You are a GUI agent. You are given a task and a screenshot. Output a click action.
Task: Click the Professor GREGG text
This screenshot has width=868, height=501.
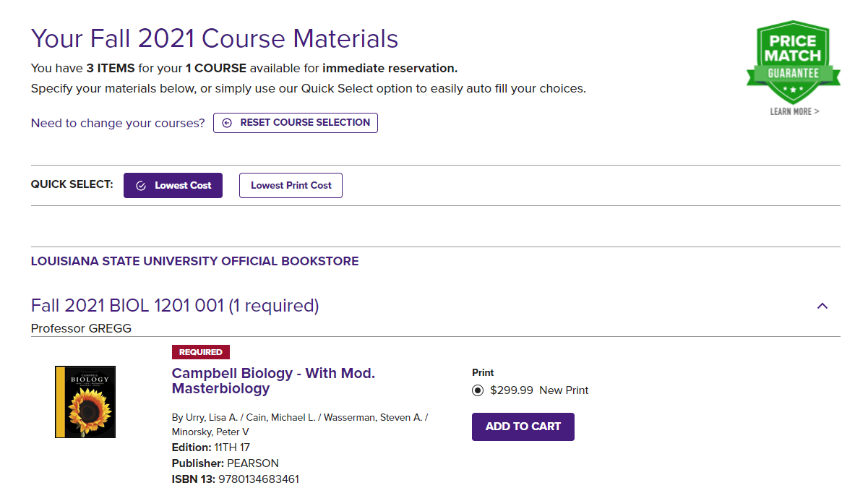tap(81, 329)
